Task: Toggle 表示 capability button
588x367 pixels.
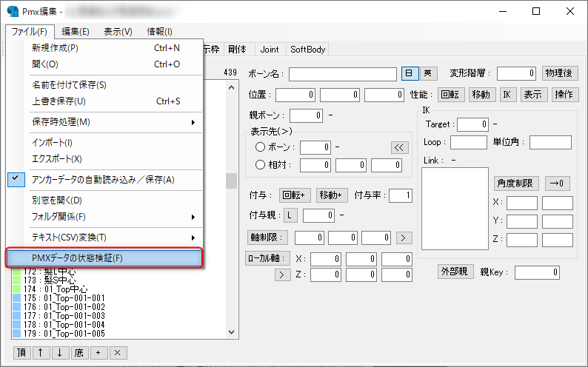Action: pos(534,95)
